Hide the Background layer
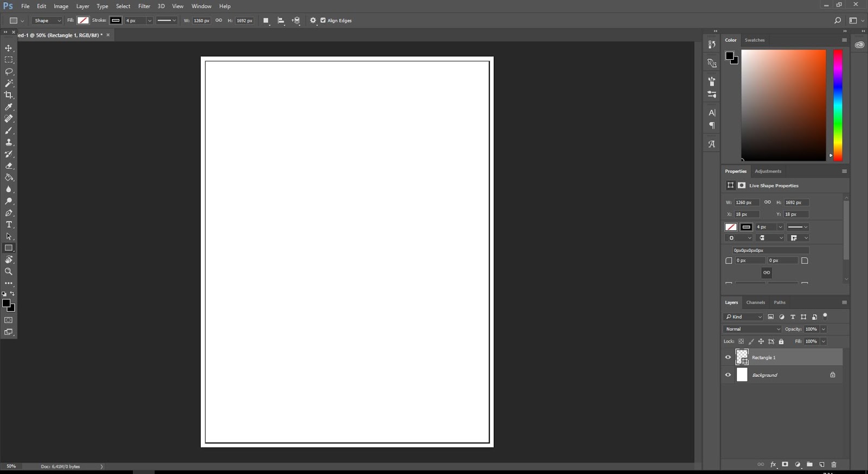868x474 pixels. (x=728, y=375)
